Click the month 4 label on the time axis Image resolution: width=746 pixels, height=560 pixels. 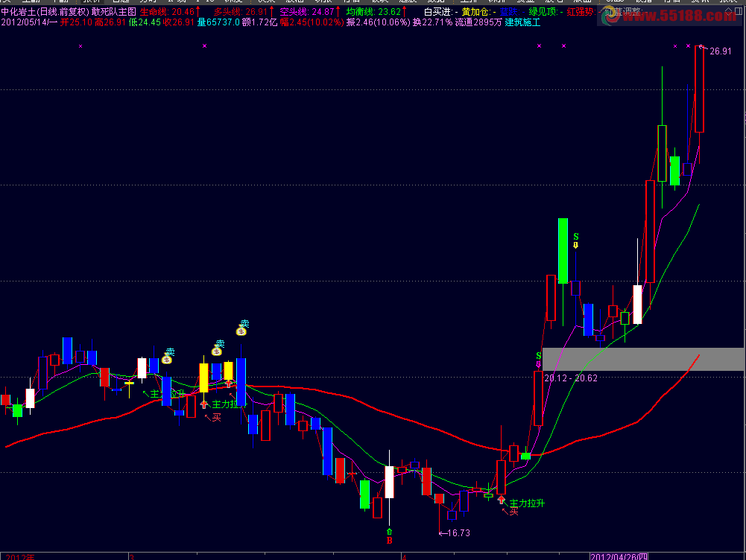click(404, 557)
